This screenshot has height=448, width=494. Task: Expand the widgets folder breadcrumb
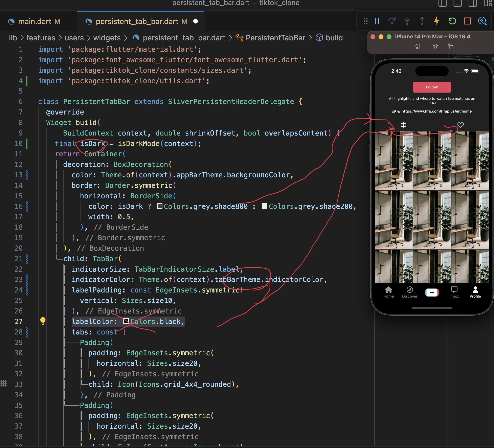(107, 38)
